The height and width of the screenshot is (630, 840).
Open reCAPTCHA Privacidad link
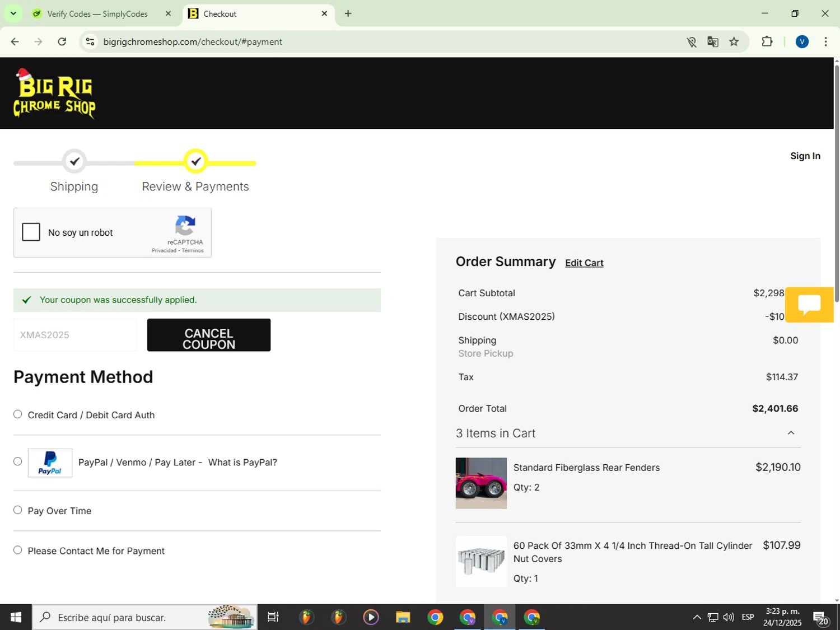tap(164, 250)
